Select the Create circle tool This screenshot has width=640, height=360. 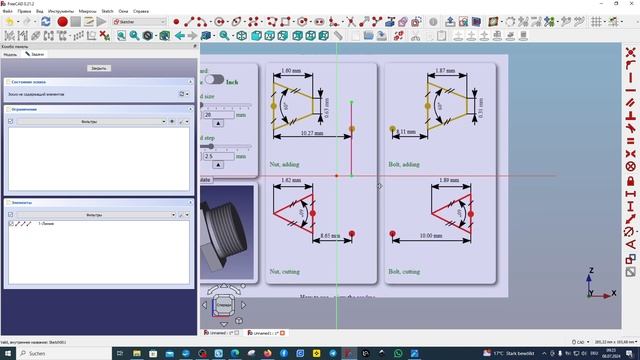click(x=220, y=22)
